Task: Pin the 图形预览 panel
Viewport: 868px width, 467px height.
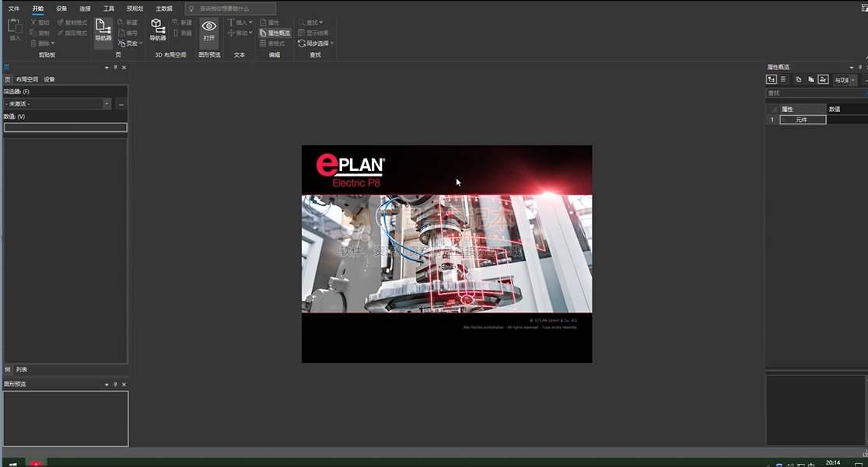Action: coord(115,385)
